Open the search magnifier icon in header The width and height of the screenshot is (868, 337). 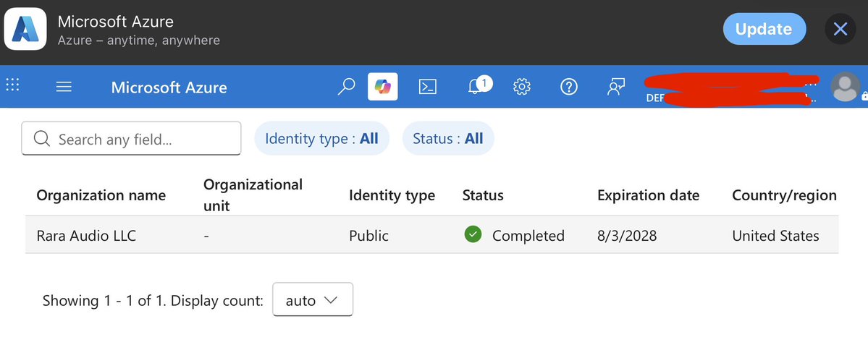point(346,87)
